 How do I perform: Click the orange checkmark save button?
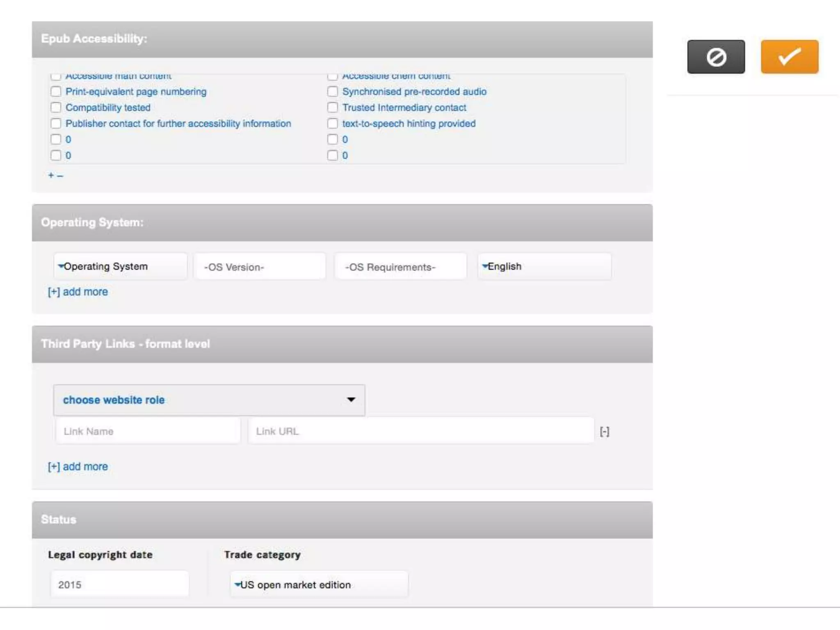pyautogui.click(x=789, y=57)
